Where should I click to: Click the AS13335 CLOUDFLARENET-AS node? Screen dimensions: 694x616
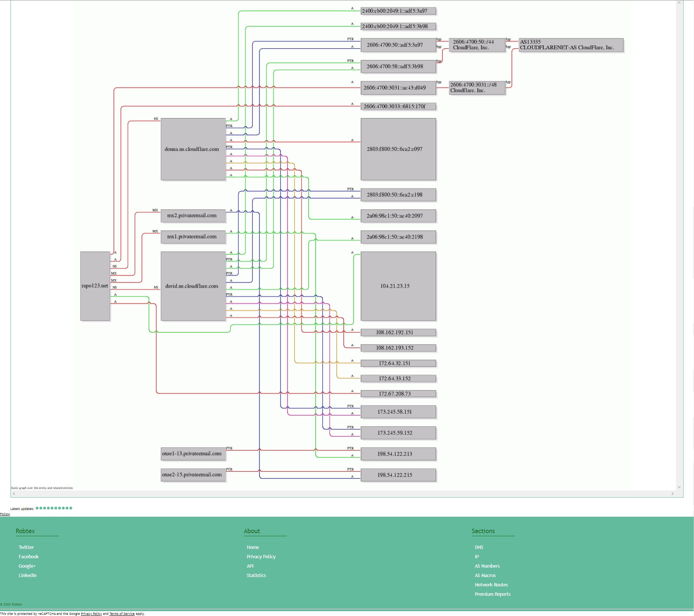point(571,45)
